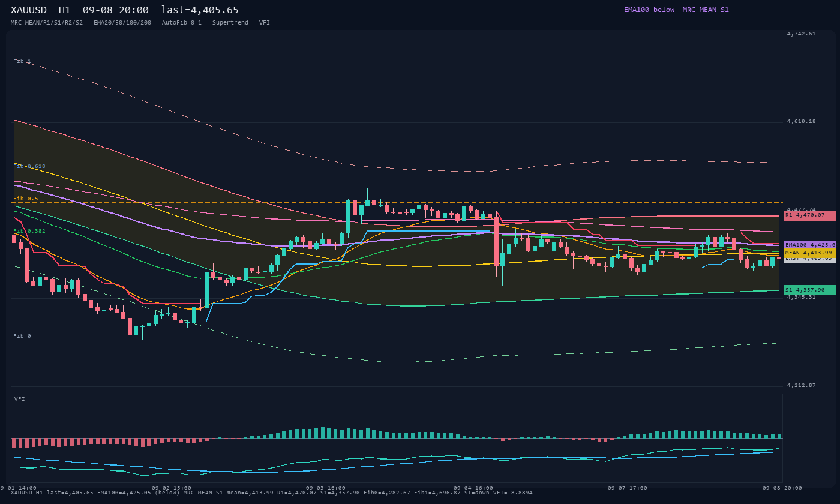Screen dimensions: 840x504
Task: Click the AutoFib 0-1 legend entry
Action: (x=182, y=22)
